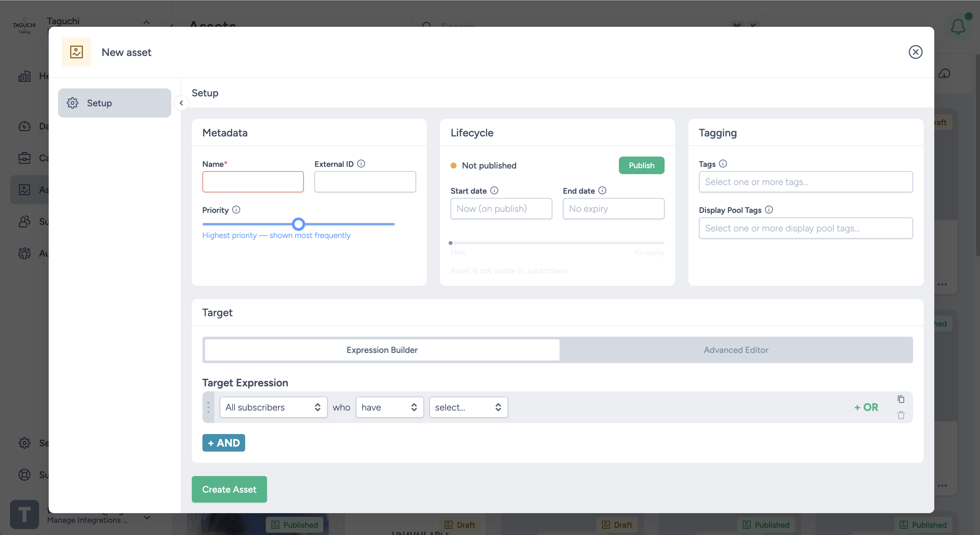The height and width of the screenshot is (535, 980).
Task: Click the Not published status text
Action: [489, 166]
